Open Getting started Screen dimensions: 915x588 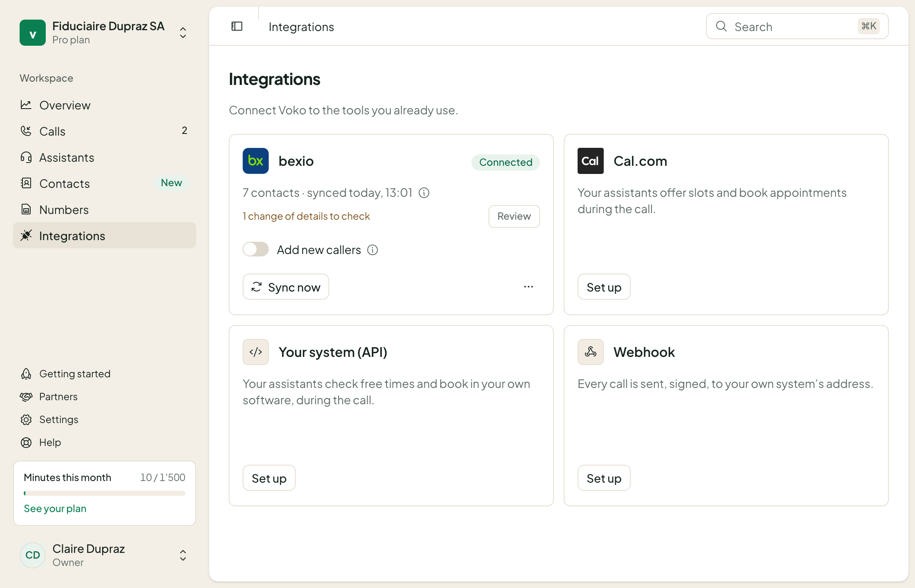(x=105, y=374)
